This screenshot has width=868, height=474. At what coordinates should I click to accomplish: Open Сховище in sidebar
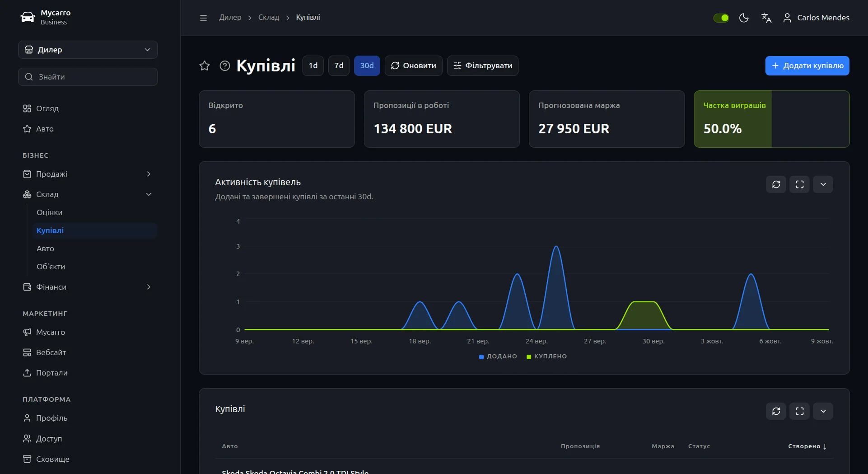[88, 459]
